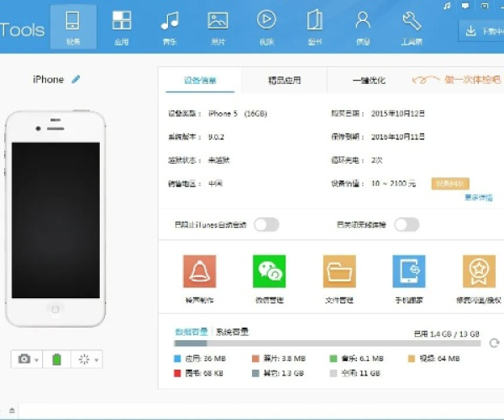Image resolution: width=504 pixels, height=420 pixels.
Task: Click the warranty date 2016年10月11日
Action: [398, 137]
